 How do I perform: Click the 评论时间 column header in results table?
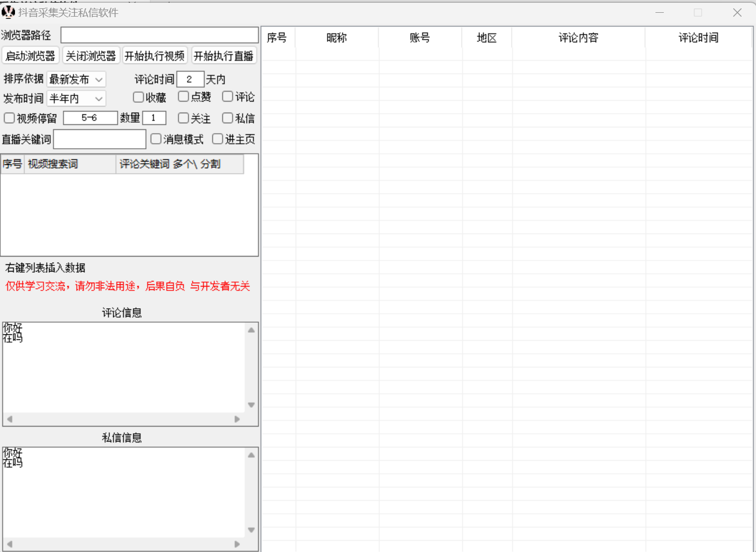point(698,38)
